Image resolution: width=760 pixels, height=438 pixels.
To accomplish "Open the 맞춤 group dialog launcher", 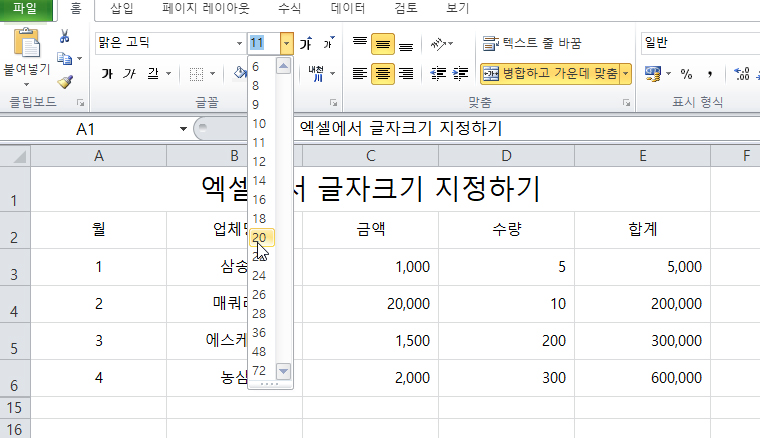I will [x=626, y=103].
